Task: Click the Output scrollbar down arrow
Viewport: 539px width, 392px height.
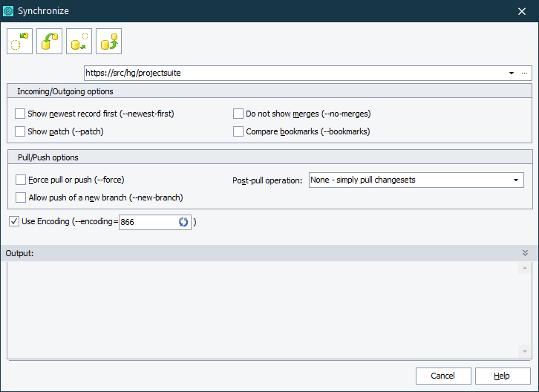Action: [524, 350]
